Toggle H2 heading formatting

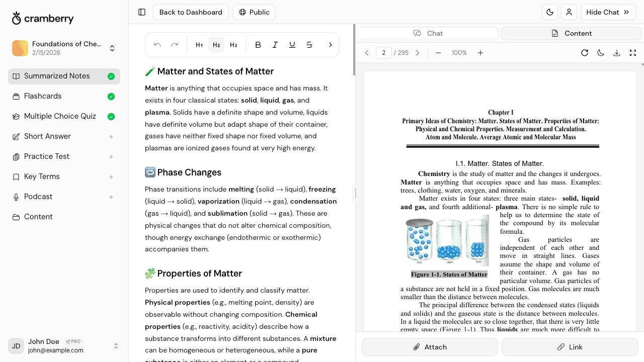pos(216,45)
